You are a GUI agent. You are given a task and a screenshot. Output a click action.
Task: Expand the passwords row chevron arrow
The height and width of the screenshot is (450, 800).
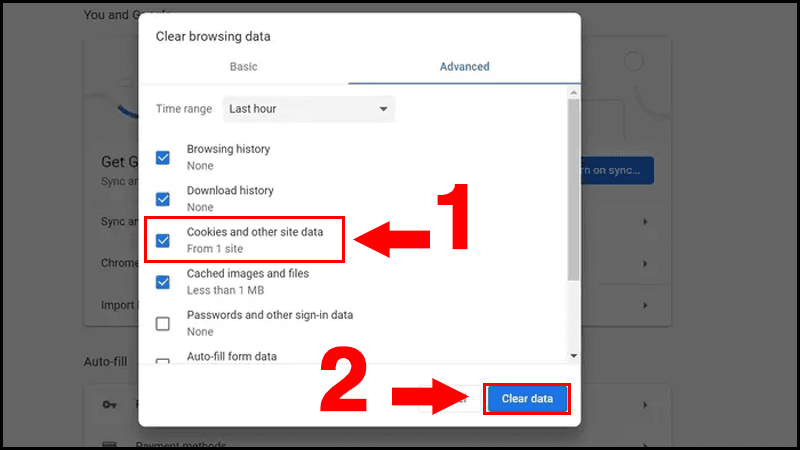[x=645, y=405]
